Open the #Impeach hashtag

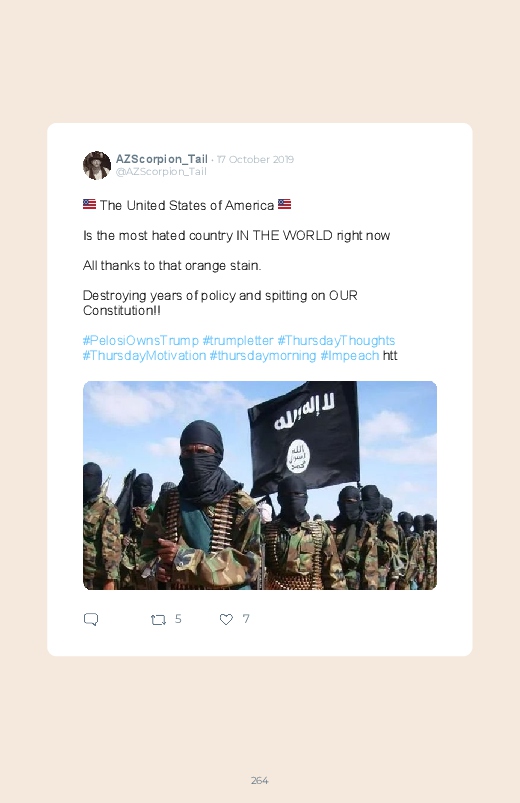coord(349,355)
